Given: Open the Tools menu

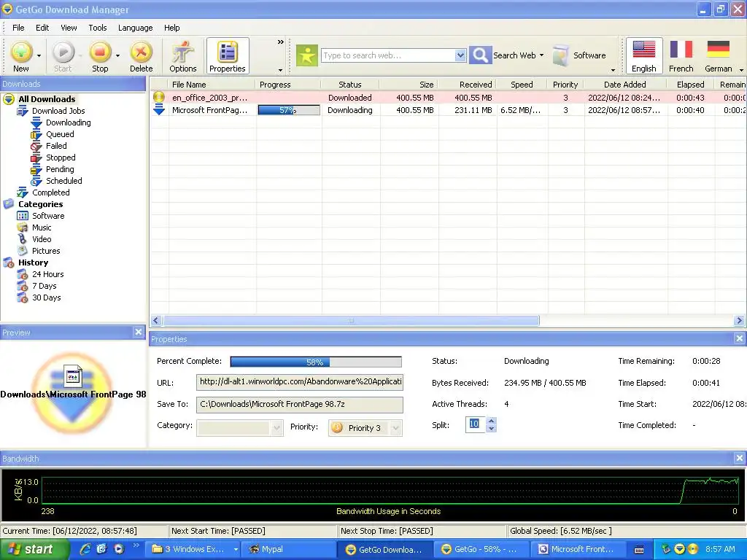Looking at the screenshot, I should [x=98, y=28].
